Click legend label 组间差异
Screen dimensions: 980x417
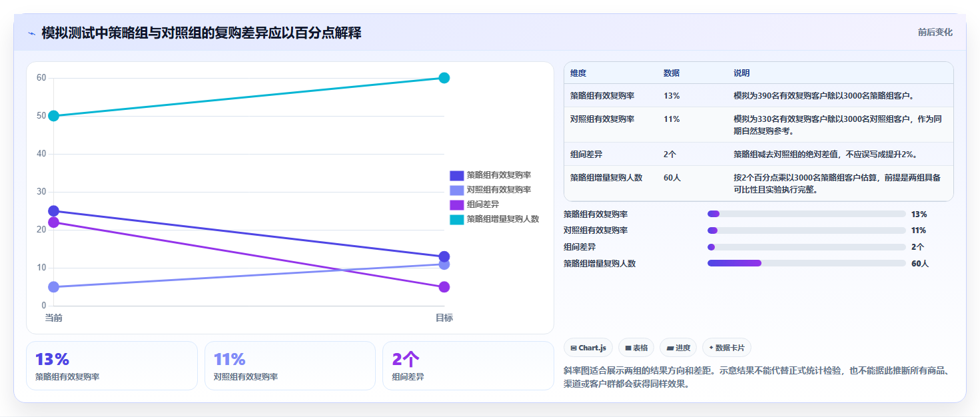(x=483, y=205)
